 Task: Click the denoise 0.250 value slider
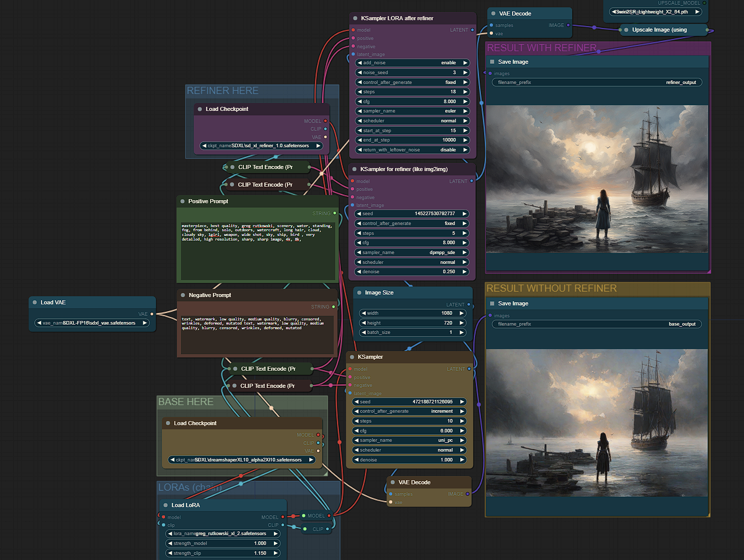coord(412,272)
